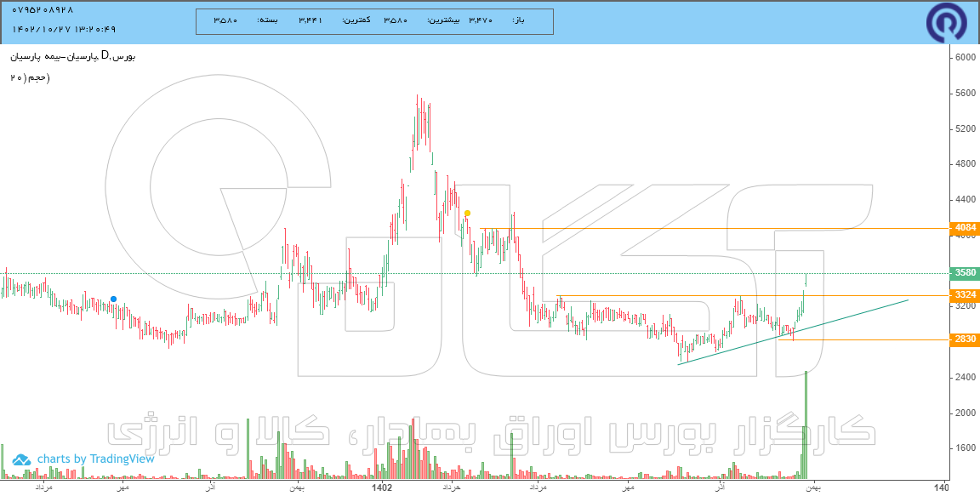Click the TradingView cloud logo icon

21,459
